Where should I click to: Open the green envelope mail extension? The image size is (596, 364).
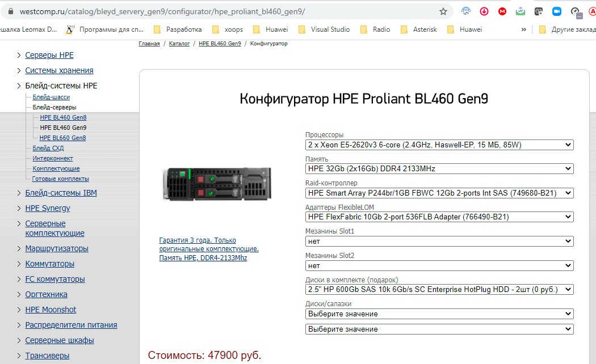tap(521, 11)
